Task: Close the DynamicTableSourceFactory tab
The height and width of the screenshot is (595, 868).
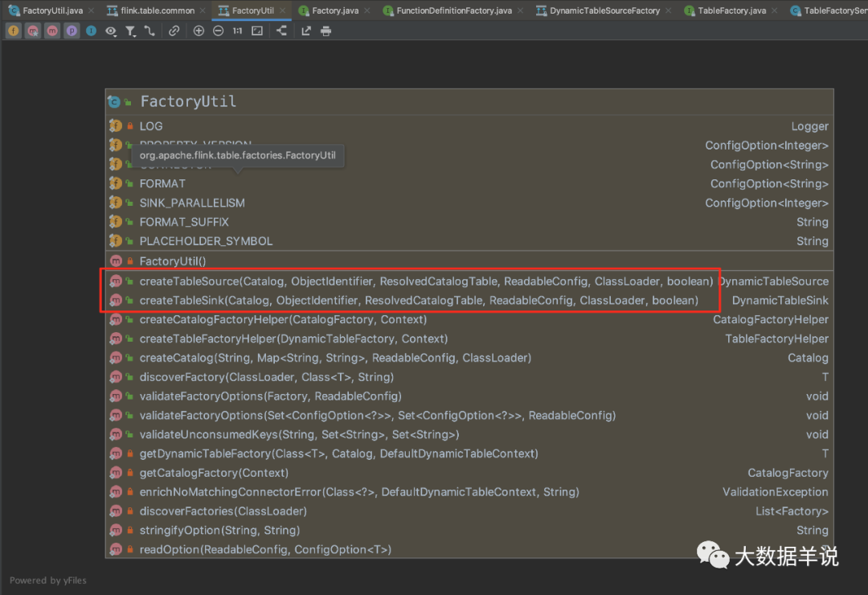Action: (668, 10)
